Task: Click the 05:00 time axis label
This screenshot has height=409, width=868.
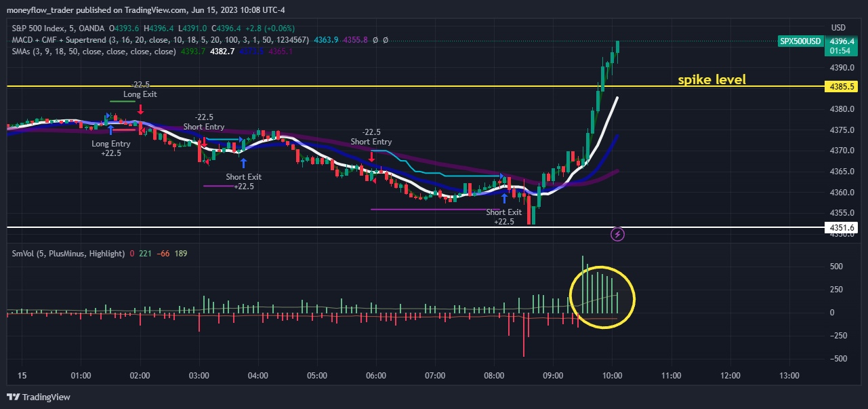Action: tap(317, 376)
